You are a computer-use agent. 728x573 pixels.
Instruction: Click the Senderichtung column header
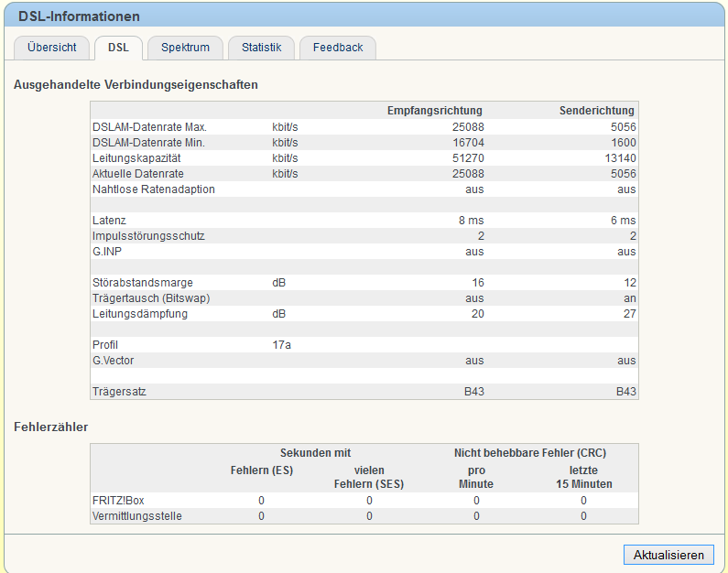(597, 111)
